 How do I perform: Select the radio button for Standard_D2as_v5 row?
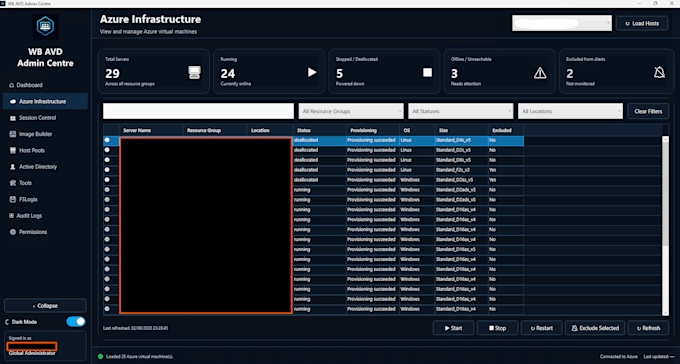(x=107, y=180)
